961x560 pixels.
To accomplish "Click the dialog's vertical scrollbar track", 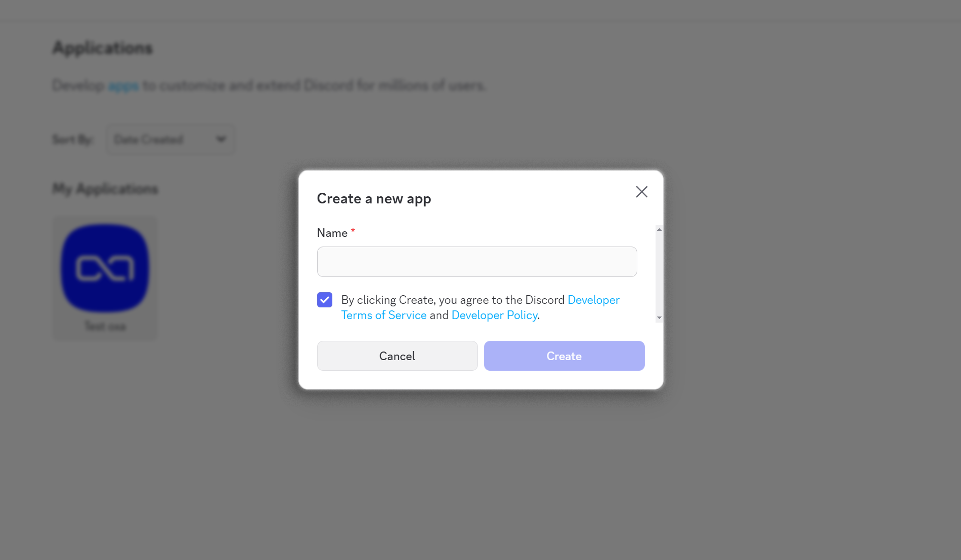I will [x=659, y=274].
